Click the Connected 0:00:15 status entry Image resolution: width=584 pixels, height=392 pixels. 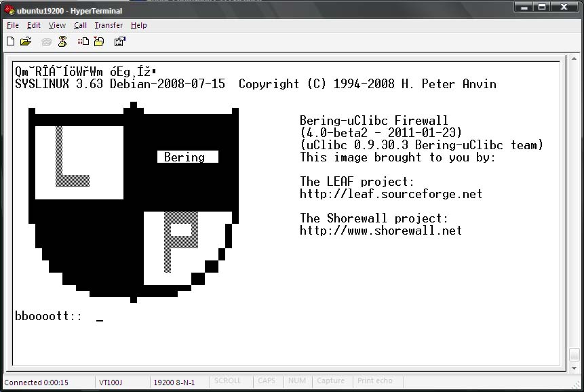point(37,383)
